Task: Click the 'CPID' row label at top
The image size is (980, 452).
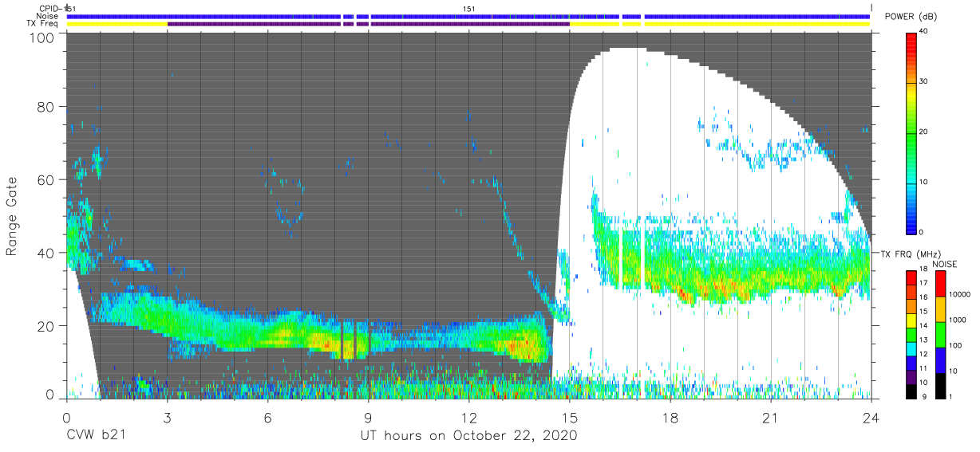Action: click(x=48, y=9)
